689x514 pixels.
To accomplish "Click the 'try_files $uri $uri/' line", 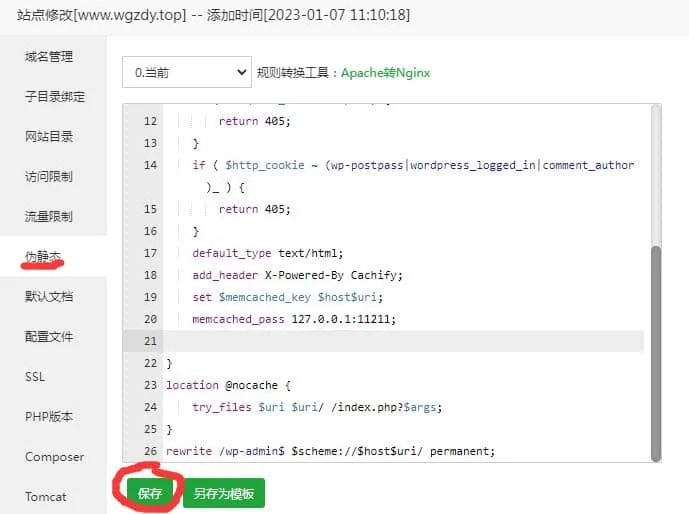I will pyautogui.click(x=317, y=407).
